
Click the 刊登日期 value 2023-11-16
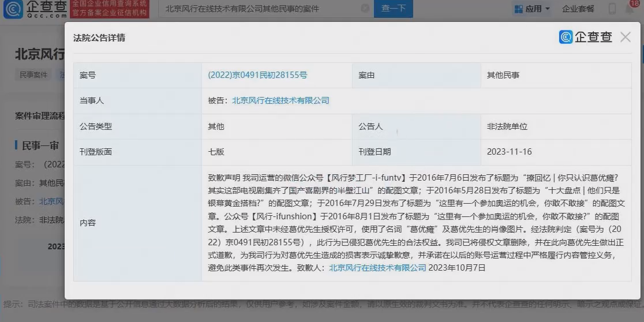click(x=509, y=152)
